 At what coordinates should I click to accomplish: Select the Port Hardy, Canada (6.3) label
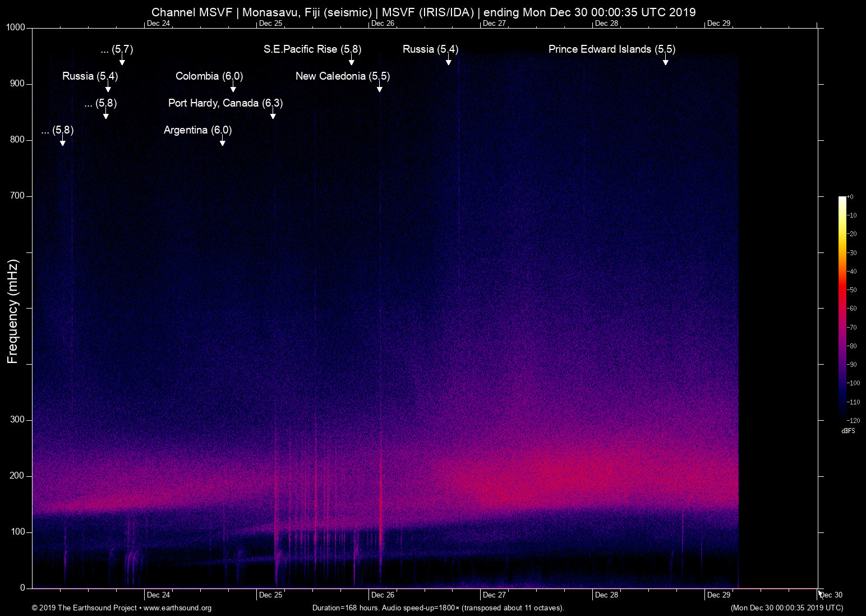(225, 103)
